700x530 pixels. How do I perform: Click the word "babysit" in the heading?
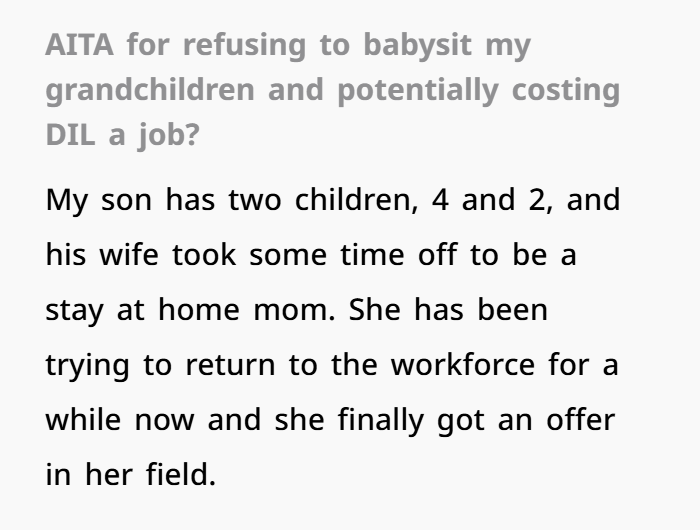click(x=417, y=46)
